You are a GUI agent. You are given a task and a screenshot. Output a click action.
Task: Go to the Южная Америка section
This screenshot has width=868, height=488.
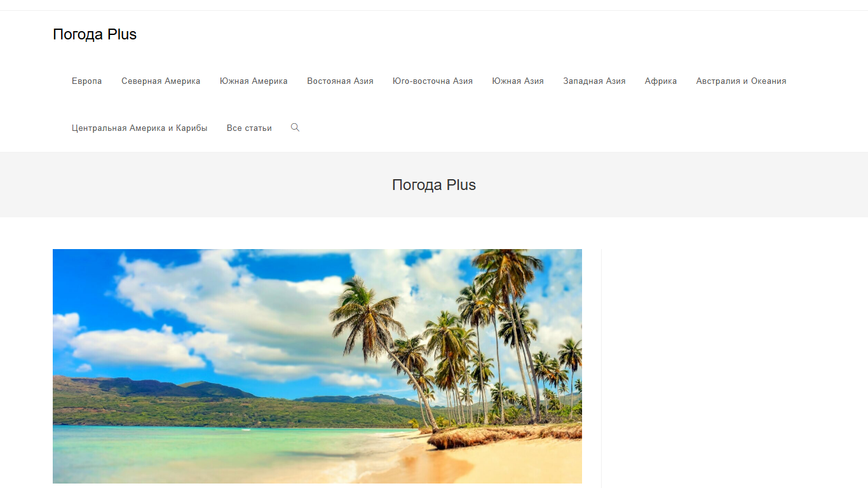click(254, 81)
